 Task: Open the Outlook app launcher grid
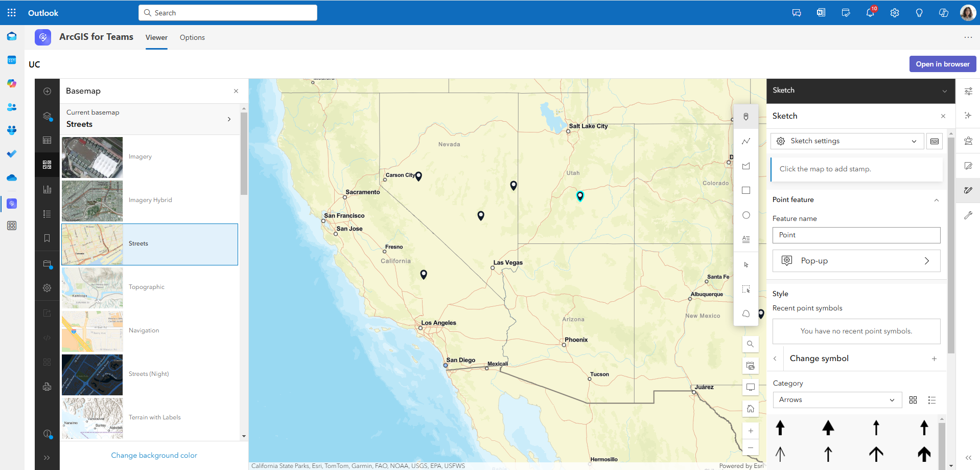click(12, 13)
